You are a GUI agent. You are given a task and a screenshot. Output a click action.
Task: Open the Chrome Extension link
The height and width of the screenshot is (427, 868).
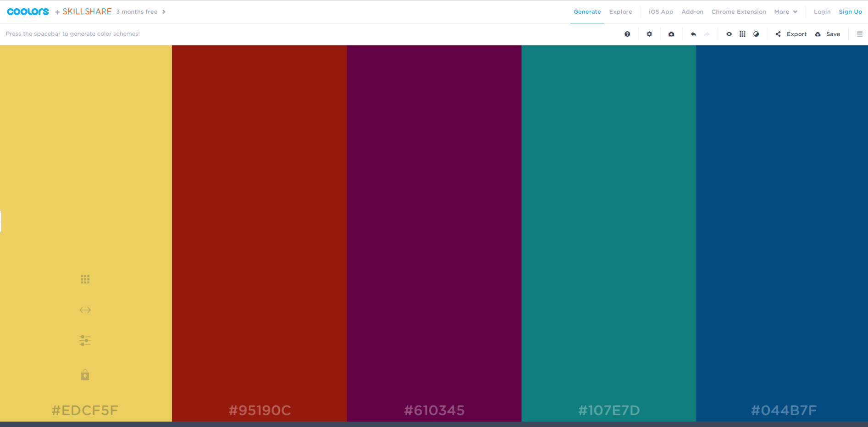tap(739, 12)
